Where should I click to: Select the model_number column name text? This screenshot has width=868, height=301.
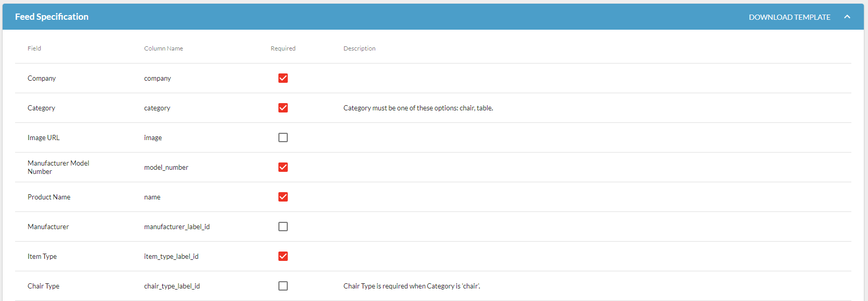(x=166, y=167)
